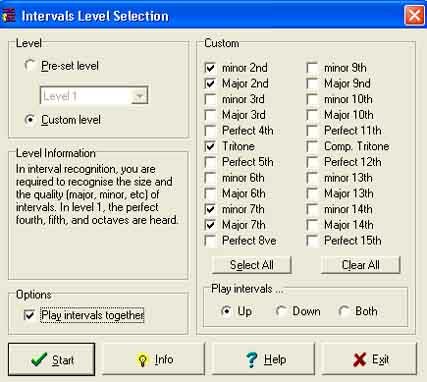Toggle Play intervals together option

pos(30,315)
